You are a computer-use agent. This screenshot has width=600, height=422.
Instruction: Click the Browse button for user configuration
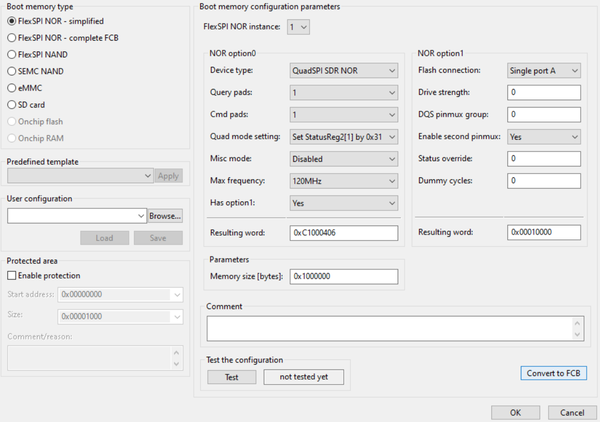click(x=165, y=215)
